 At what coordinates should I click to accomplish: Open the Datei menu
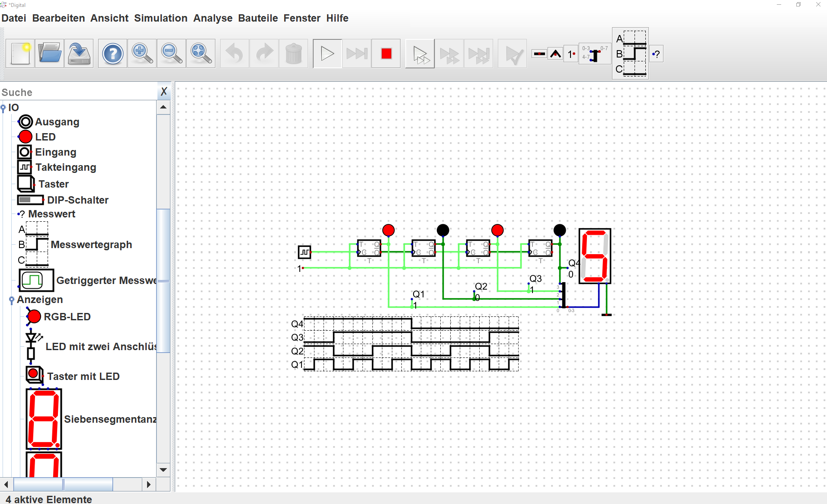click(x=14, y=18)
